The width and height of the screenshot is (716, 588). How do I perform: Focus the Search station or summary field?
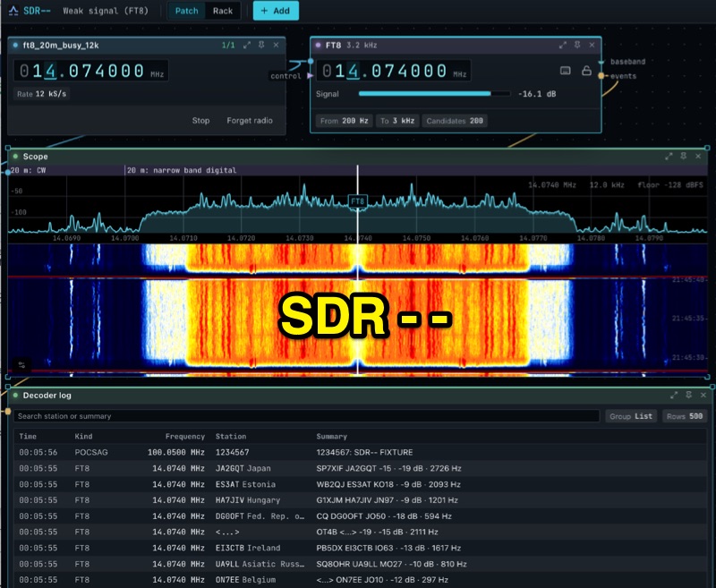coord(306,416)
